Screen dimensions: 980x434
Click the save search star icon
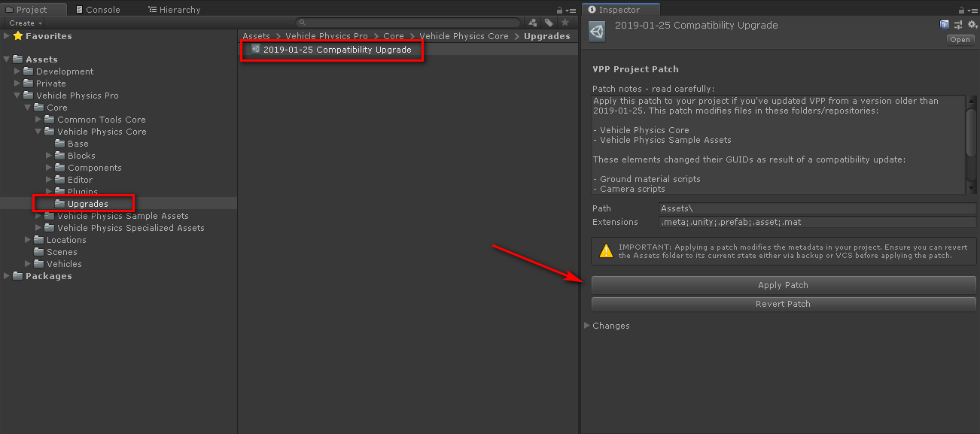point(565,23)
